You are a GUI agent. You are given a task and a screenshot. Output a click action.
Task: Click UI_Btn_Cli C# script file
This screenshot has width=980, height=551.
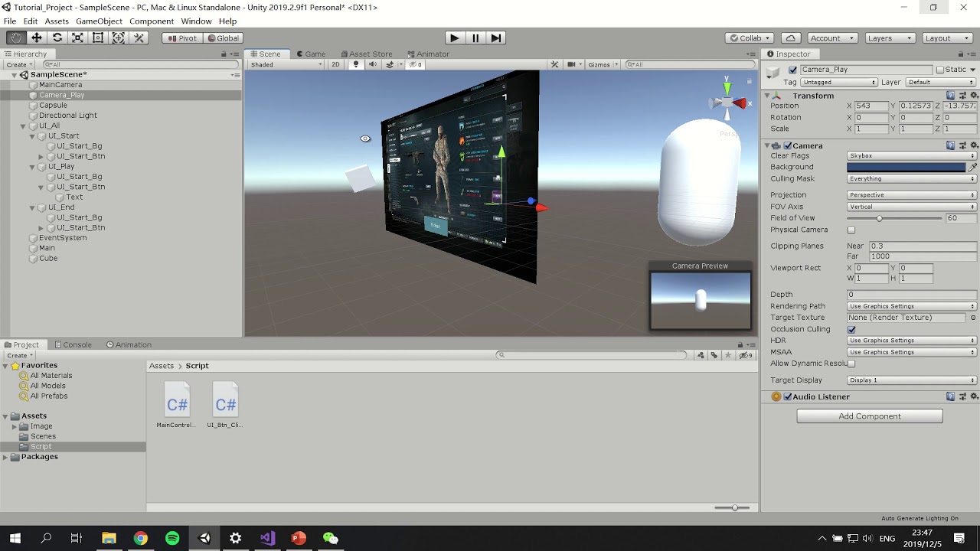pos(225,406)
